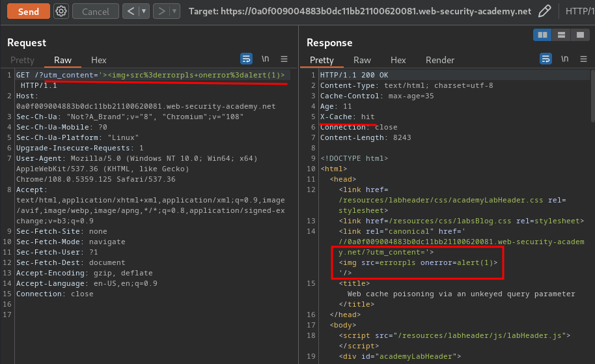The height and width of the screenshot is (364, 595).
Task: Click the Cancel button
Action: pos(95,11)
